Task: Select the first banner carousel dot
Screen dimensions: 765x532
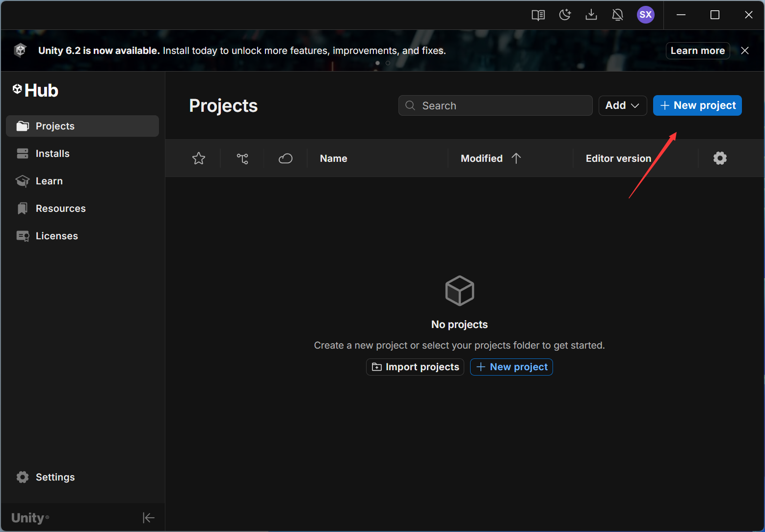Action: pos(377,63)
